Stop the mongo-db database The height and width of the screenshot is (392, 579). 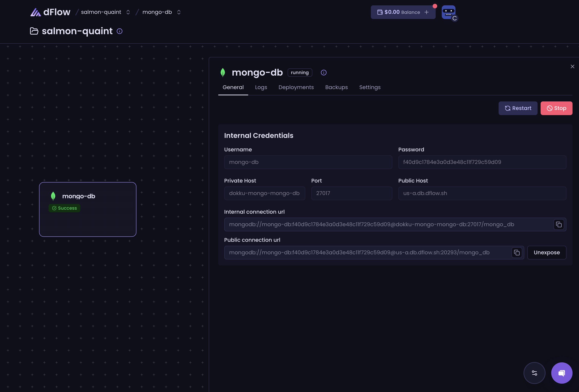556,108
